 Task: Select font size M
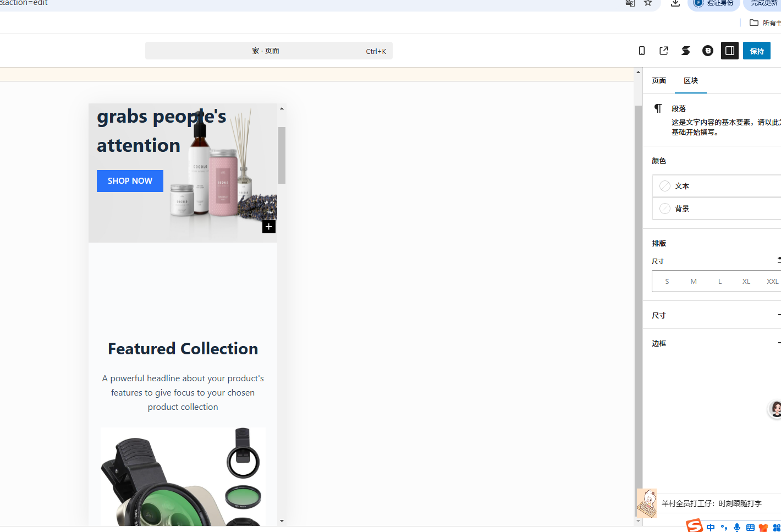pos(694,281)
